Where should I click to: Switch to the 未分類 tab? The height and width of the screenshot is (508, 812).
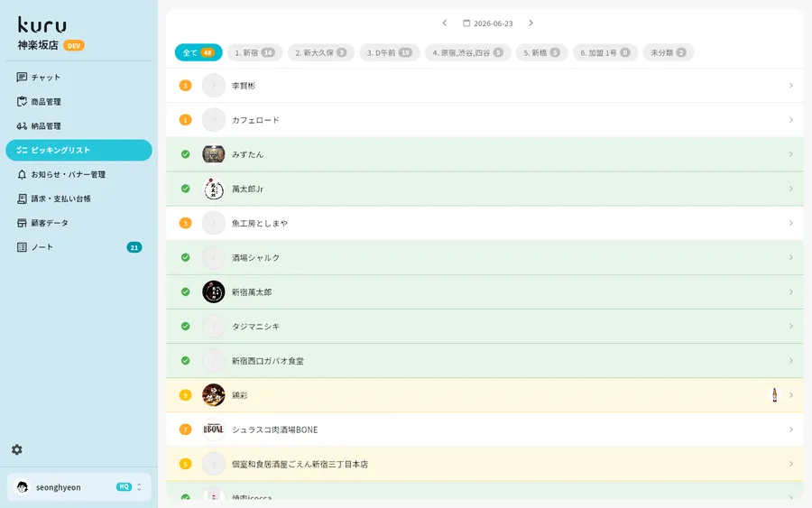(x=668, y=52)
